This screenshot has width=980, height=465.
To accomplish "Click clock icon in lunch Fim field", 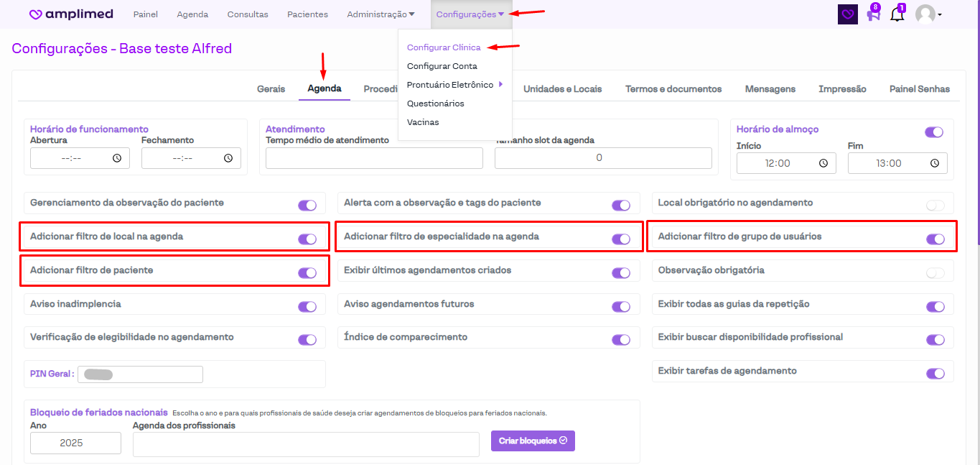I will pyautogui.click(x=935, y=163).
